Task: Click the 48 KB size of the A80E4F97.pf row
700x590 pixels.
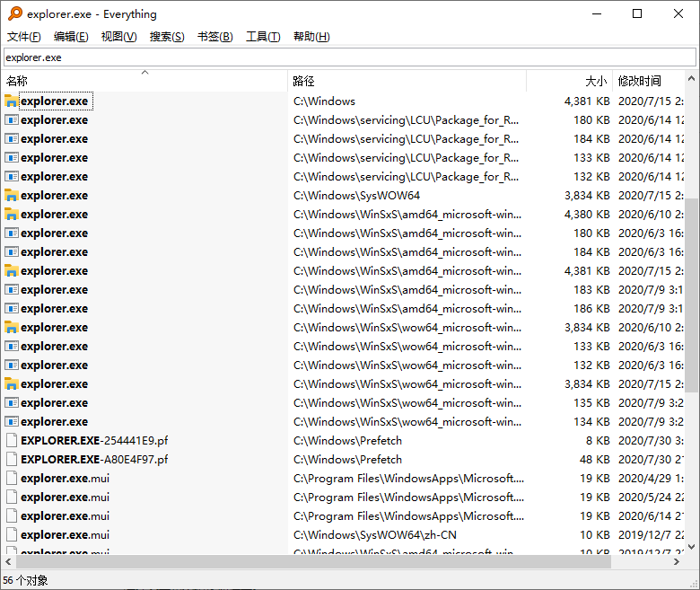Action: tap(595, 459)
